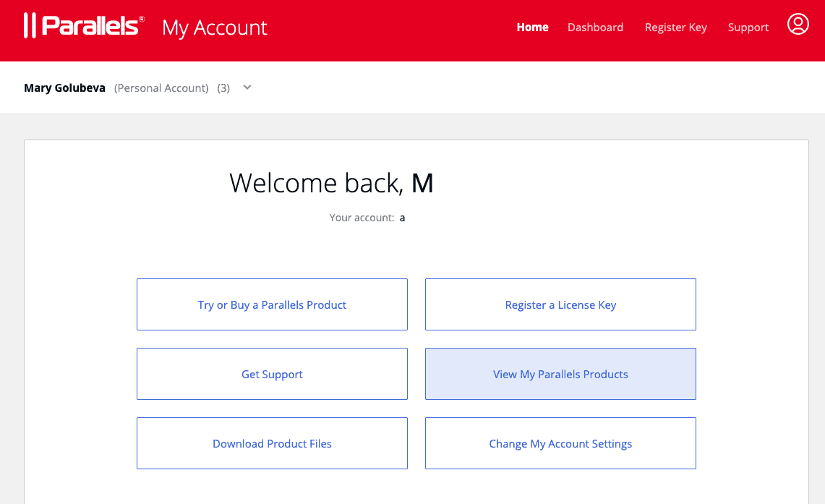Click Try or Buy a Parallels Product
The image size is (825, 504).
tap(272, 304)
